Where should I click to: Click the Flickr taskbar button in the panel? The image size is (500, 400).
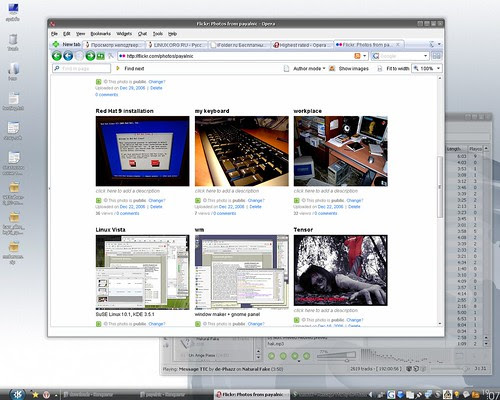click(x=252, y=395)
